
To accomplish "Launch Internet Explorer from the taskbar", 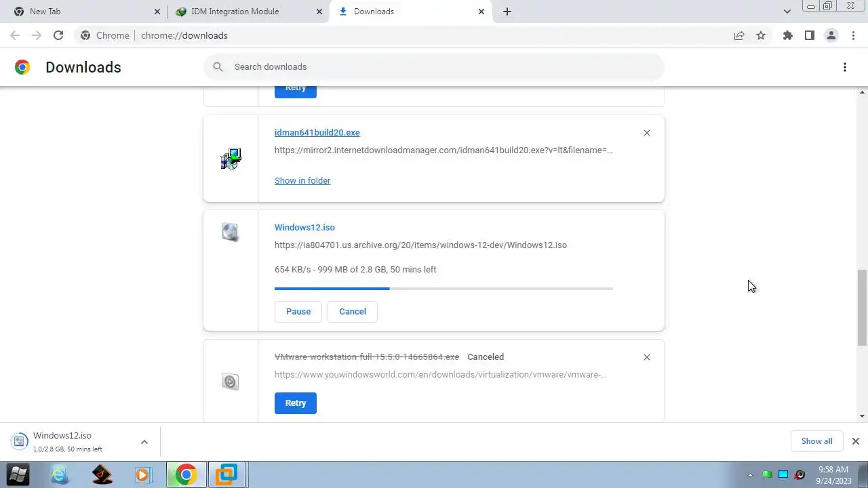I will coord(60,474).
